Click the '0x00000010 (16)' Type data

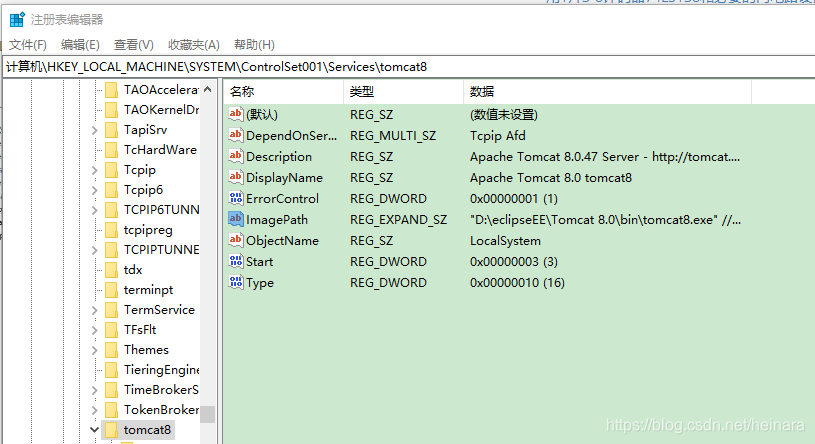click(517, 283)
